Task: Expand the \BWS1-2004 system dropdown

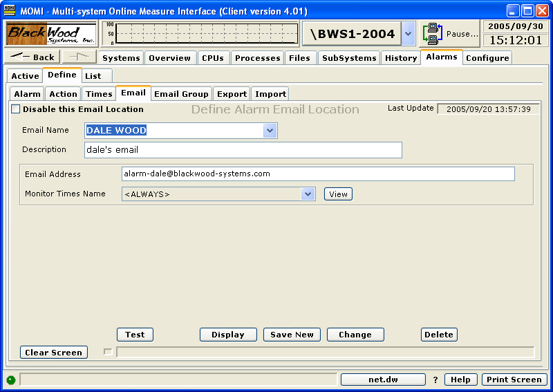Action: click(x=408, y=34)
